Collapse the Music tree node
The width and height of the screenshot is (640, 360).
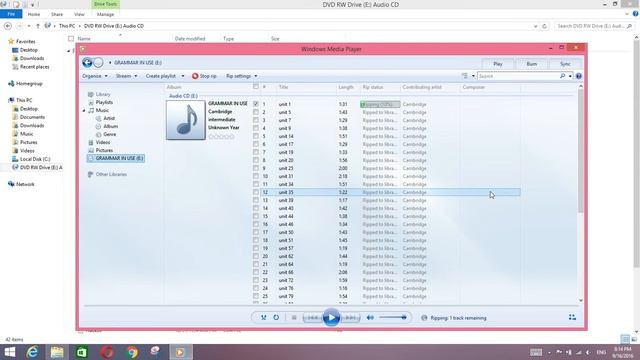click(x=84, y=111)
